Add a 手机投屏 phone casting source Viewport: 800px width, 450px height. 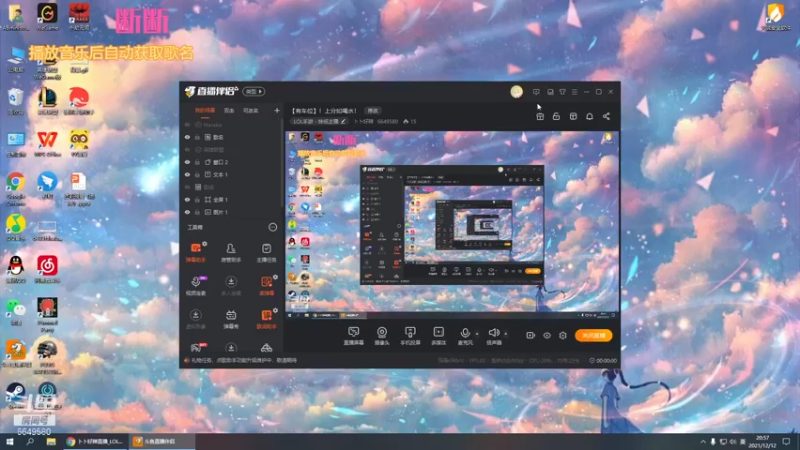click(x=410, y=336)
